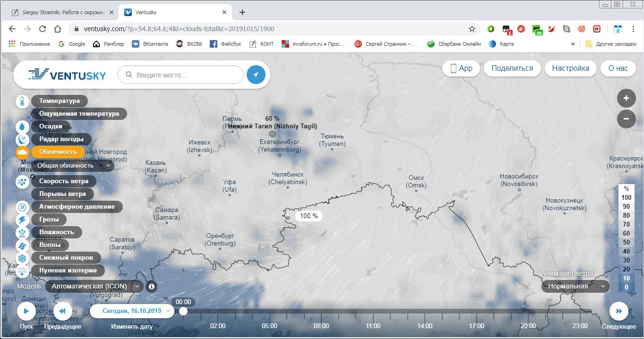Activate the Радар погоды layer
Image resolution: width=644 pixels, height=339 pixels.
[61, 139]
